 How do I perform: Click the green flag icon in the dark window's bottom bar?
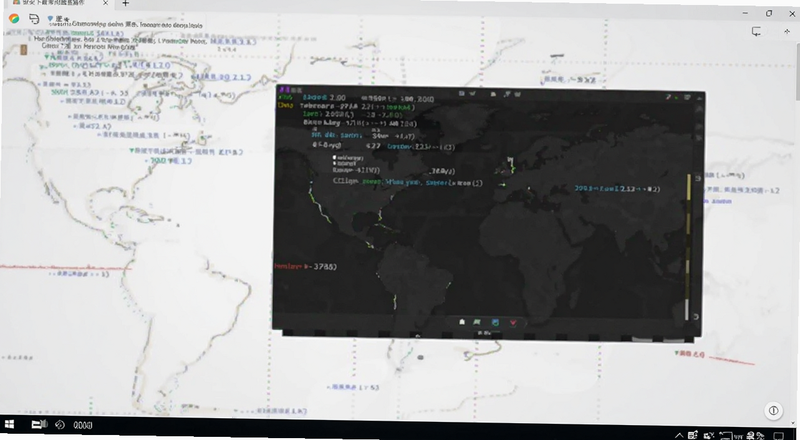[477, 322]
